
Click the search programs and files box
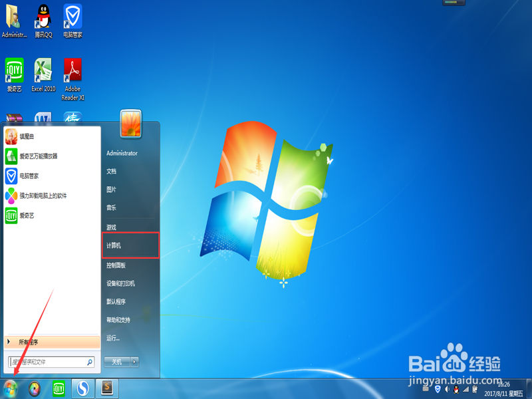coord(51,362)
